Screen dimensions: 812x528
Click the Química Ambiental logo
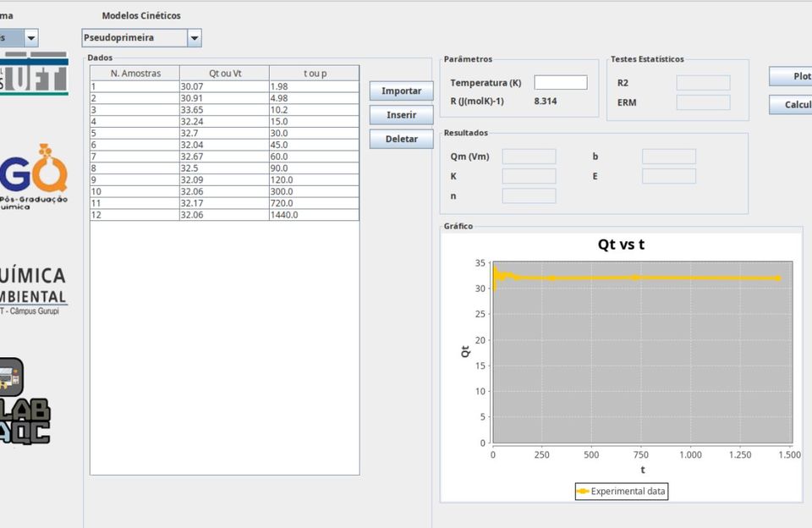pyautogui.click(x=34, y=288)
